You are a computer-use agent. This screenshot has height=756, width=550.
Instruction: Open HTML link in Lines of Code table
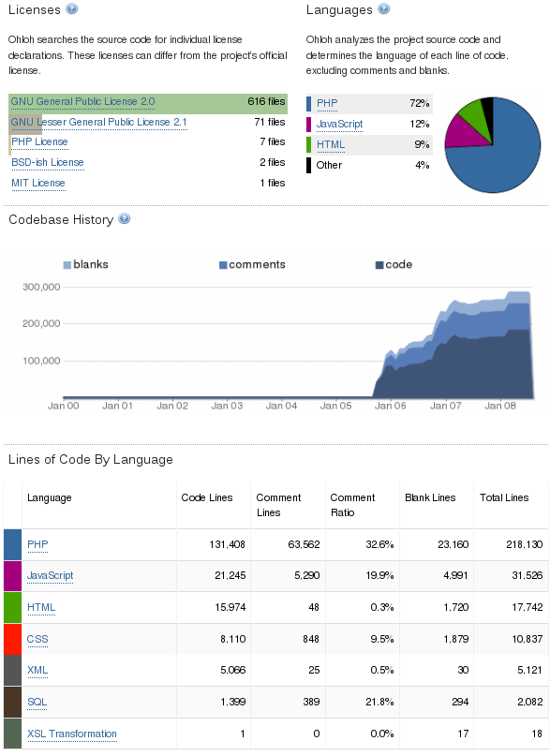tap(41, 607)
